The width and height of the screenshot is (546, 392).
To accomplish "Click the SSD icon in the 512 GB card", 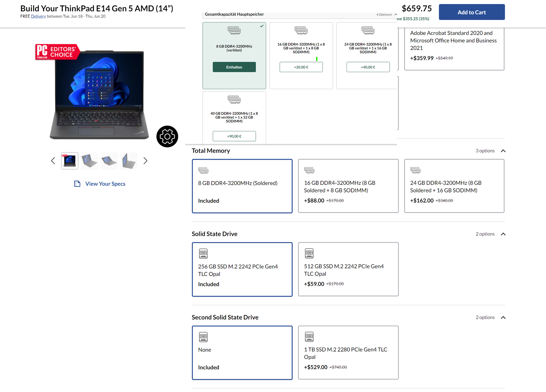I will (x=309, y=253).
